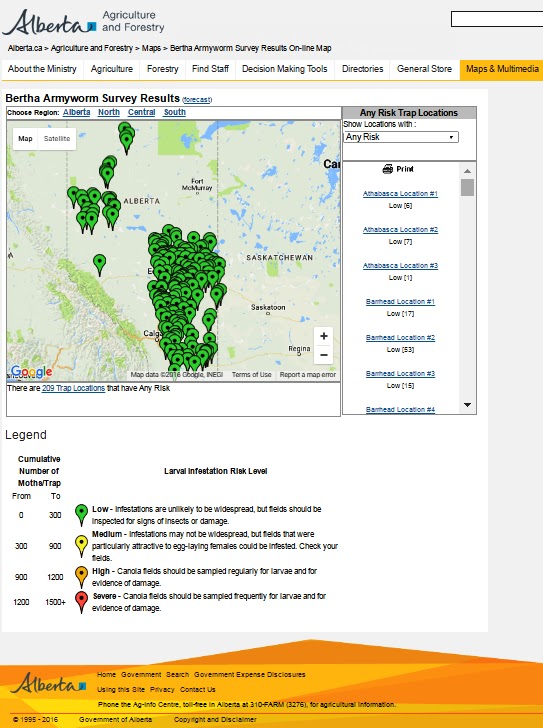Click the scroll up arrow in the locations list
Viewport: 543px width, 728px height.
click(467, 171)
